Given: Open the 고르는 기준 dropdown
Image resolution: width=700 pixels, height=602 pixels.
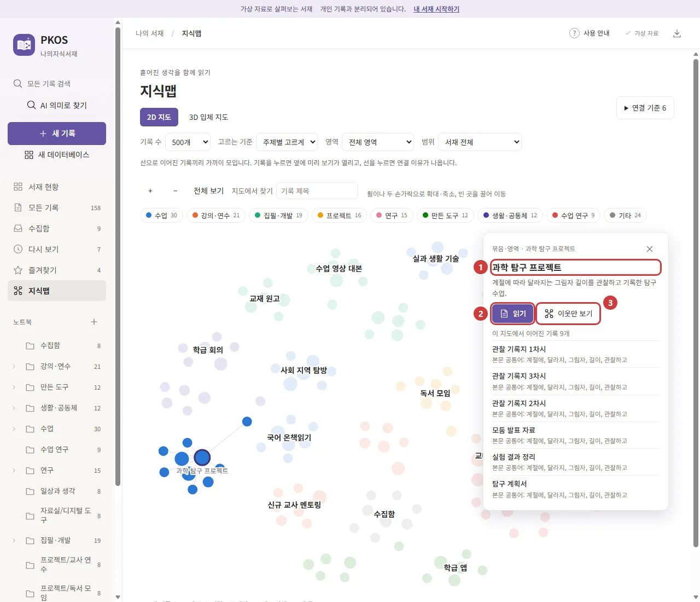Looking at the screenshot, I should coord(287,142).
